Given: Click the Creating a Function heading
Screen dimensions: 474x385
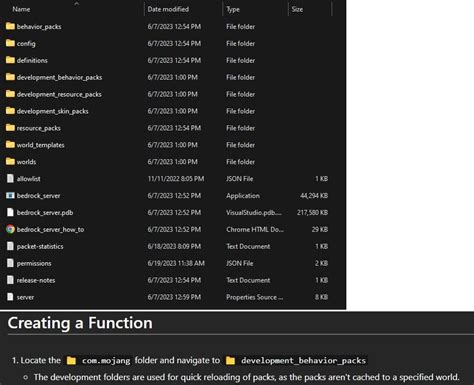Looking at the screenshot, I should coord(80,323).
